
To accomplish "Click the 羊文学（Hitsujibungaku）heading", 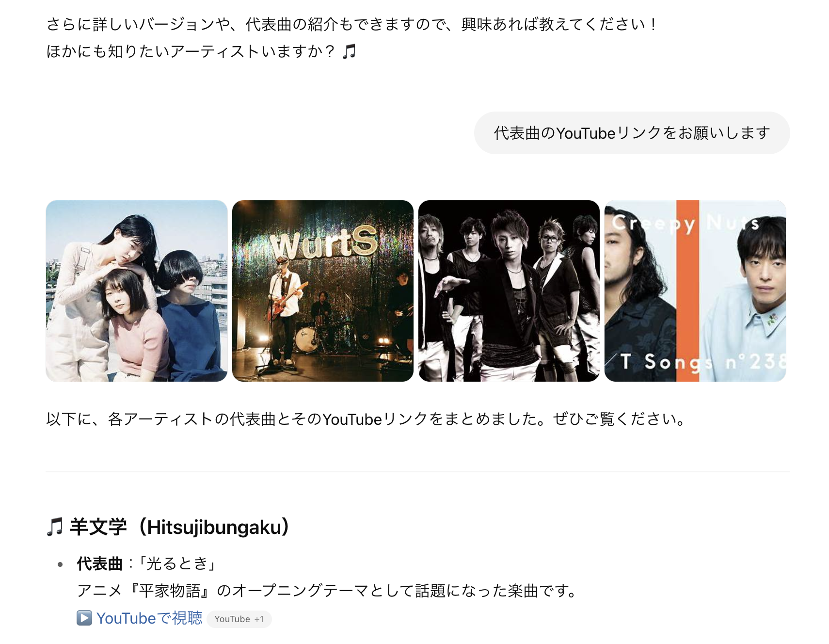I will [179, 527].
